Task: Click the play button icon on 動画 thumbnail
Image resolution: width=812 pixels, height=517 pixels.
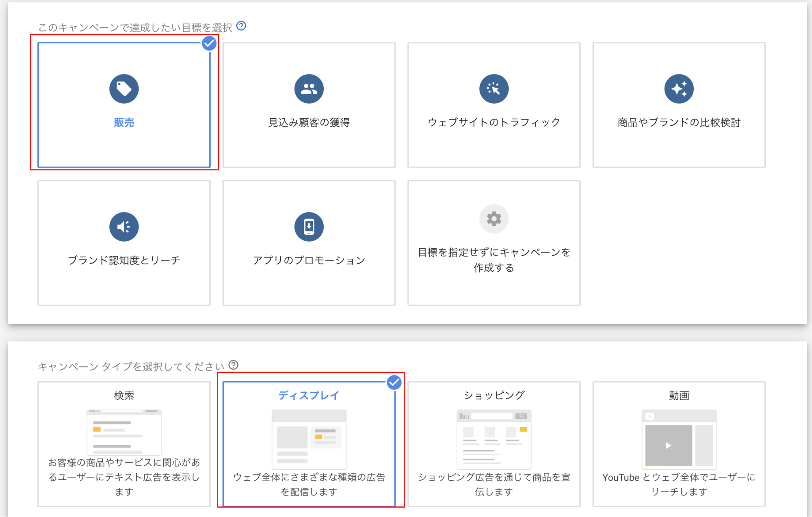Action: pos(667,444)
